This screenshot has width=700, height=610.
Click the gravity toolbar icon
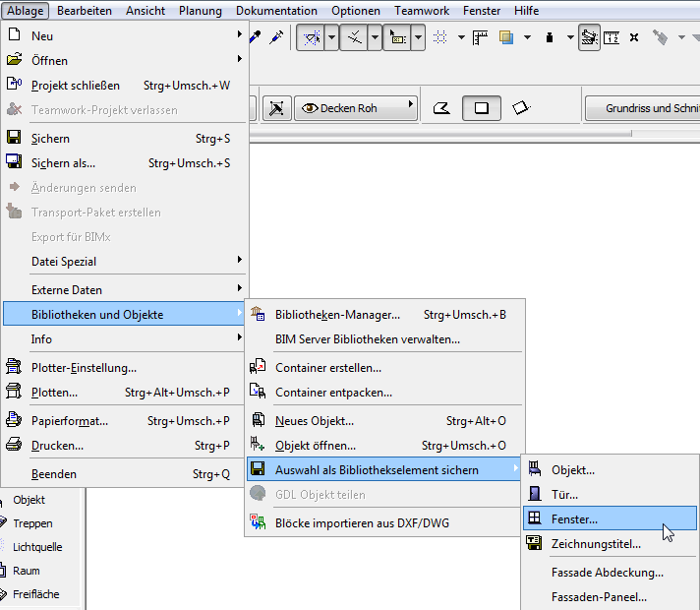pyautogui.click(x=550, y=37)
